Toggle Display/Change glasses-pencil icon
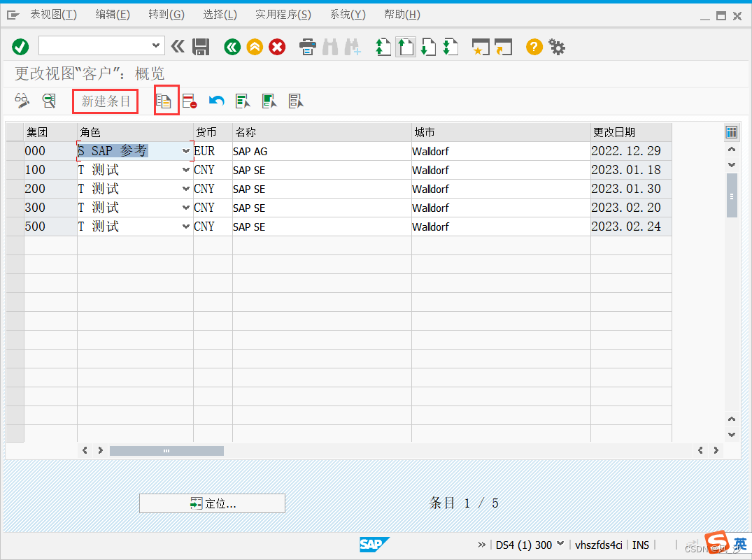Screen dimensions: 752x560 click(x=22, y=101)
